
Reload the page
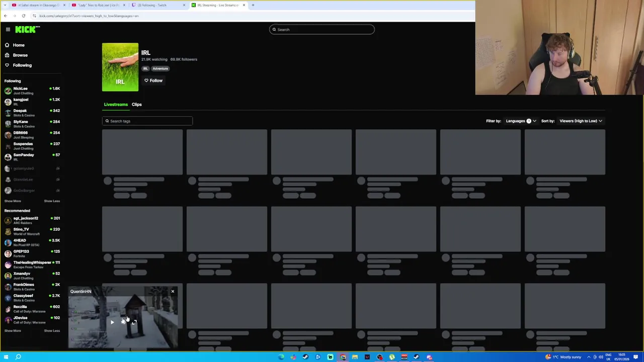(x=23, y=16)
